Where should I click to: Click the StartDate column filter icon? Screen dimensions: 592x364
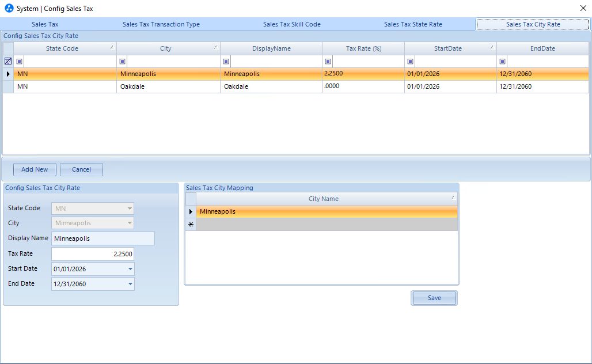(x=410, y=61)
